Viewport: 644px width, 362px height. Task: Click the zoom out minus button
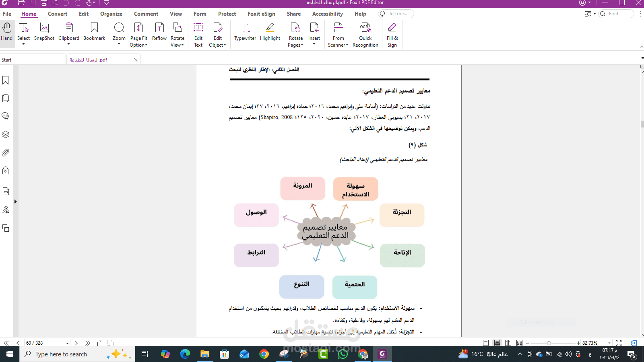pos(528,343)
